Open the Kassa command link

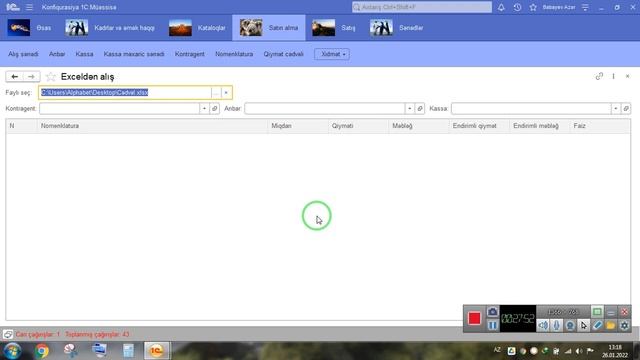[x=84, y=54]
